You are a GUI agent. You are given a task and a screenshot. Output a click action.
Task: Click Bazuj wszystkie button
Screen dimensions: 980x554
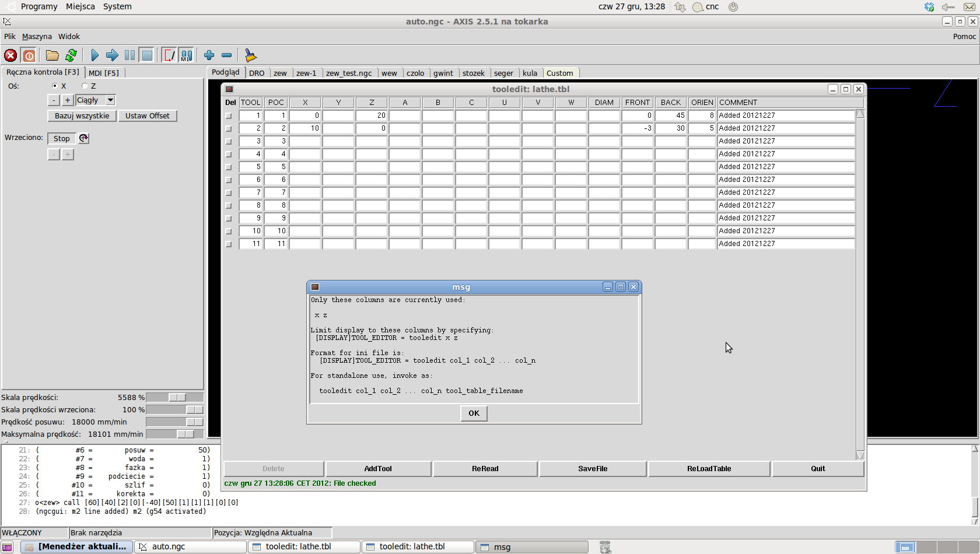pos(82,116)
